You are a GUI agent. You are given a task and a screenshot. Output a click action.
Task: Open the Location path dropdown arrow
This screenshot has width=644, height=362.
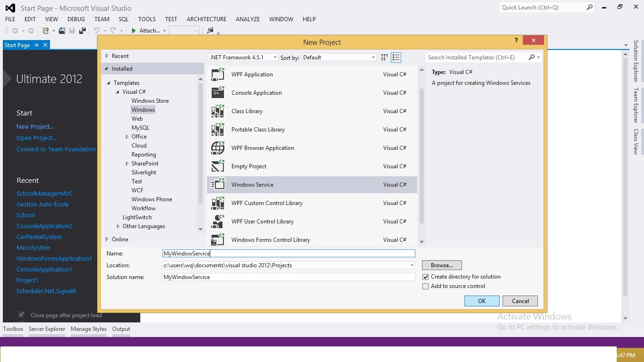412,265
